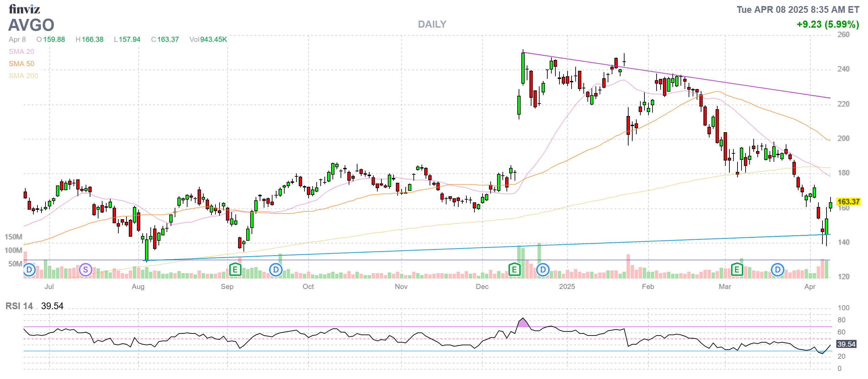This screenshot has height=379, width=868.
Task: Open the September earnings E marker
Action: point(235,270)
